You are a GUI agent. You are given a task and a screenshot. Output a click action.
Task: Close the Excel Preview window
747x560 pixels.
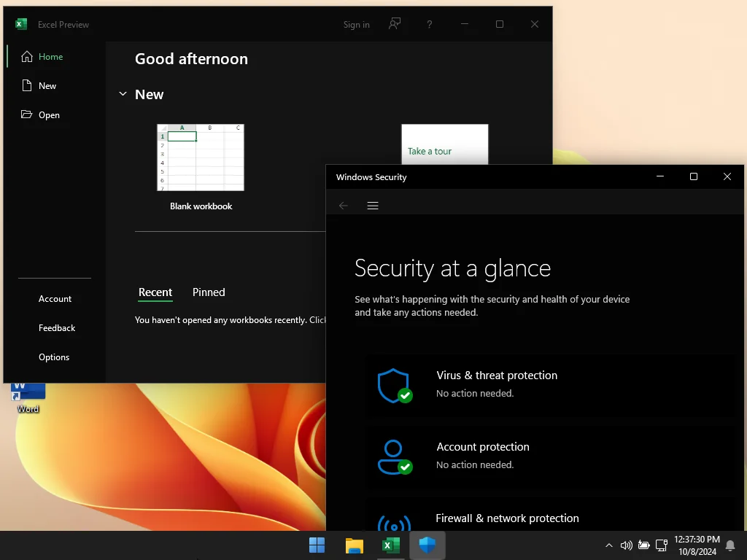[535, 24]
